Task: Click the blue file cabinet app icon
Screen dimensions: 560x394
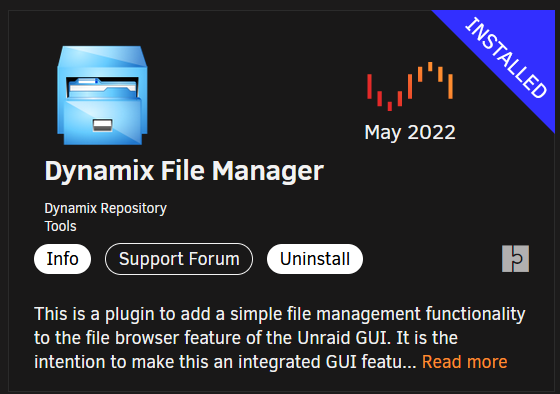Action: point(102,95)
